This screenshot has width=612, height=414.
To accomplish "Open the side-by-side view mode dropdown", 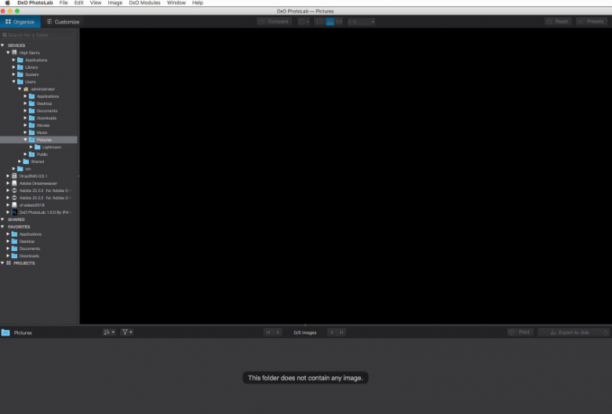I will pyautogui.click(x=304, y=21).
